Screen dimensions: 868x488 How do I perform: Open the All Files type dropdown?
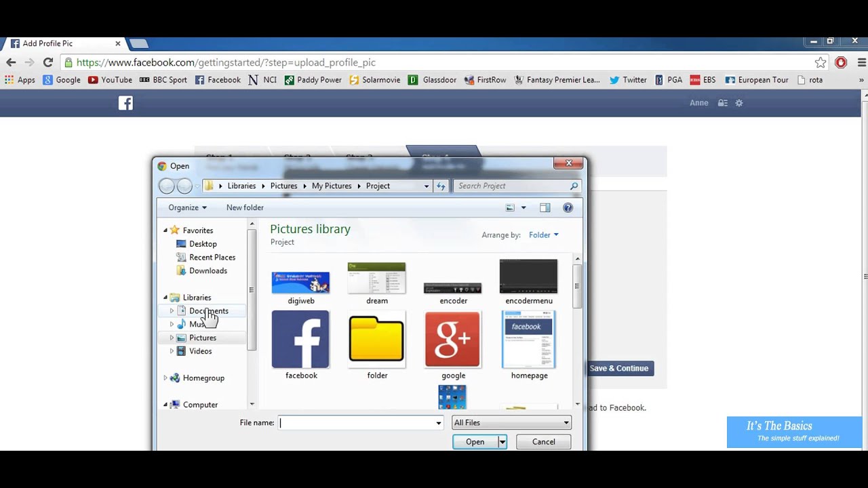[x=511, y=423]
